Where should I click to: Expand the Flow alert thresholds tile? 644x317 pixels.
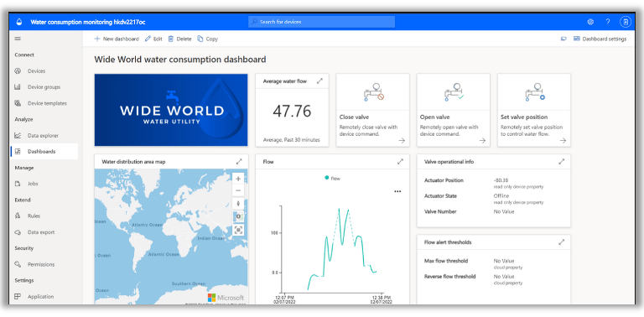coord(562,242)
